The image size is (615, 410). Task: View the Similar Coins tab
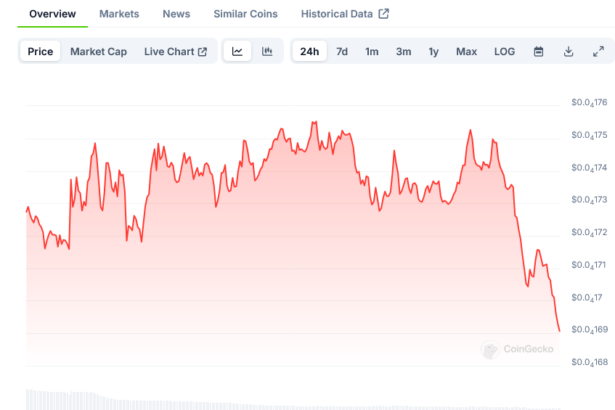click(x=245, y=14)
